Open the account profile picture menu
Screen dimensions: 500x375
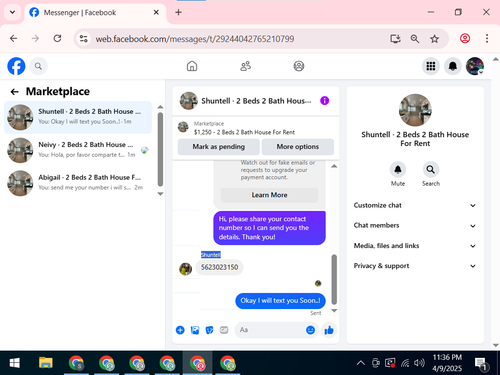475,66
